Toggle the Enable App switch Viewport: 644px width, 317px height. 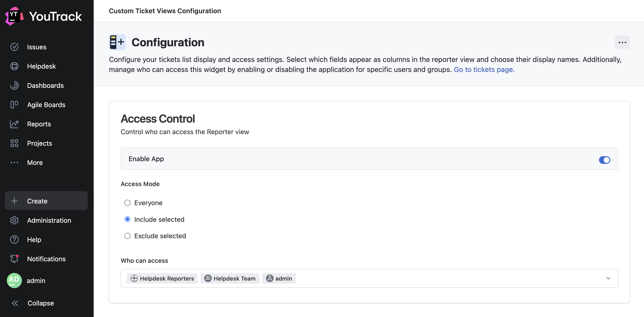pos(604,160)
